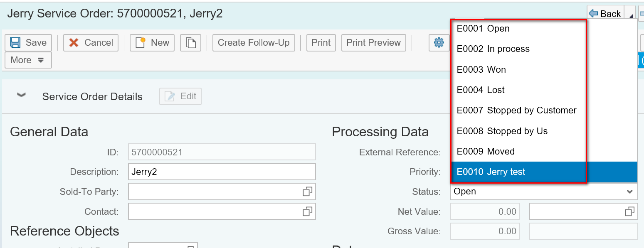The height and width of the screenshot is (248, 644).
Task: Open the Back history dropdown arrow
Action: tap(631, 15)
